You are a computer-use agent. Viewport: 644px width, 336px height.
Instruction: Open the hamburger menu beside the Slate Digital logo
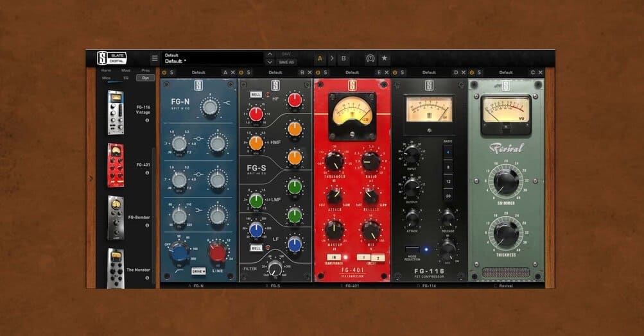click(x=154, y=58)
